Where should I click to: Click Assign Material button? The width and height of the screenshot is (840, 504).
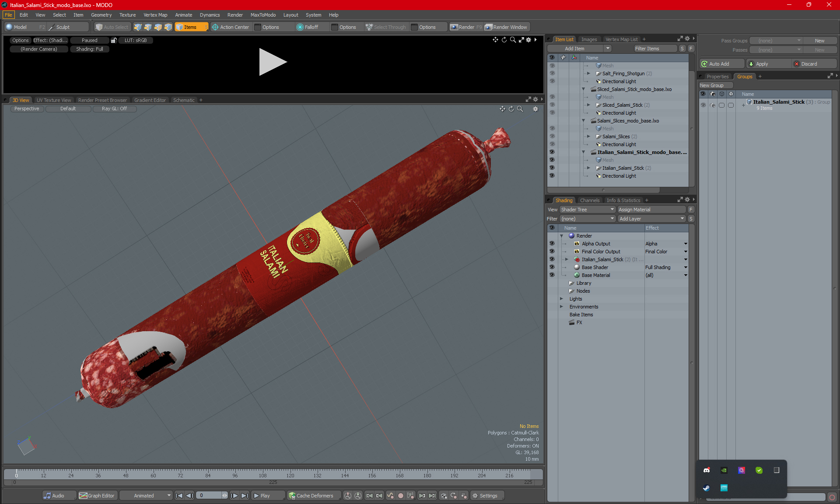point(651,210)
